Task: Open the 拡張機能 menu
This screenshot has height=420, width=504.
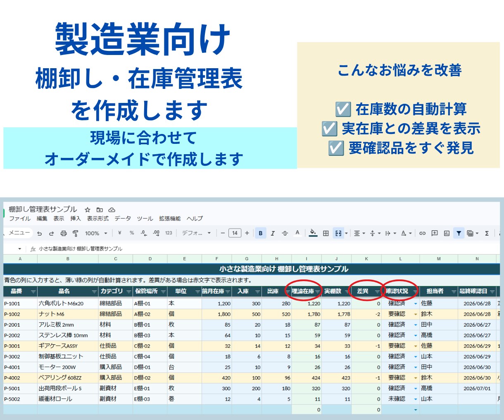Action: pyautogui.click(x=170, y=219)
